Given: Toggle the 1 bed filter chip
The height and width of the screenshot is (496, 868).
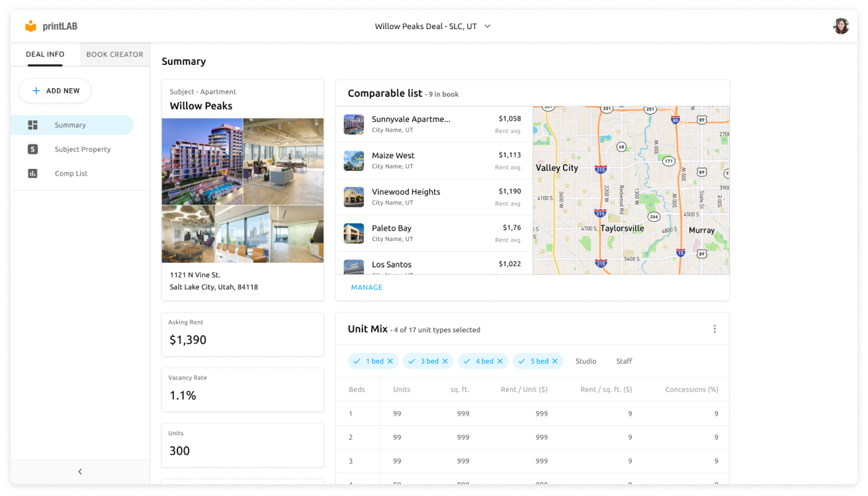Looking at the screenshot, I should [x=373, y=362].
